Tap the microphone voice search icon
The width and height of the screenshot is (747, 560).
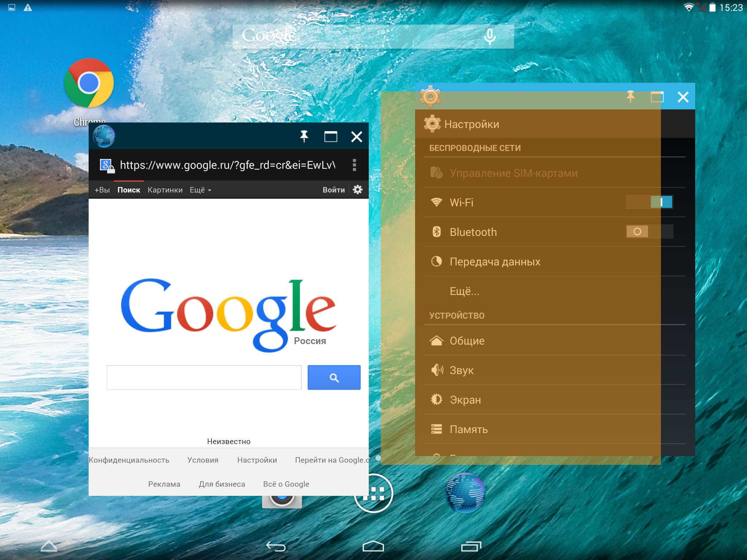[x=489, y=36]
